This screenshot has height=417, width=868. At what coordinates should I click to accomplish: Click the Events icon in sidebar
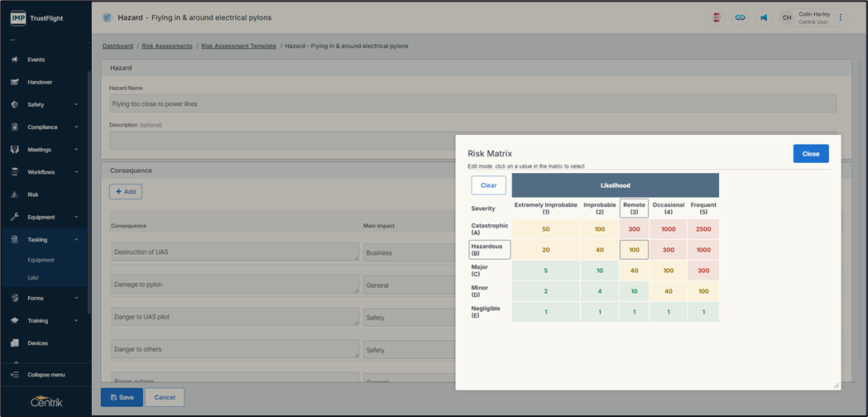[14, 60]
